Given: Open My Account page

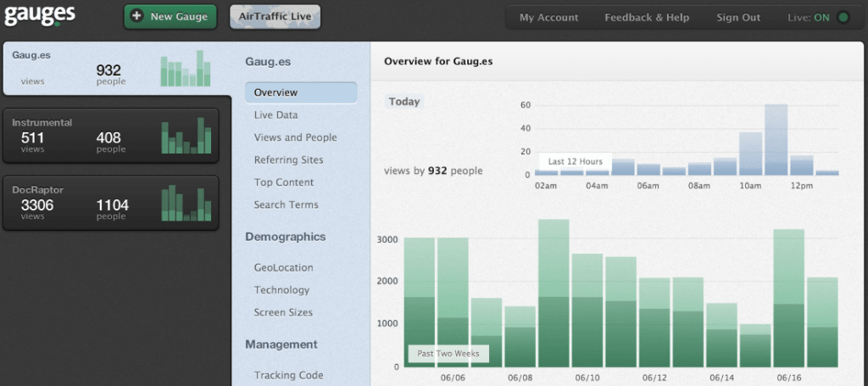Looking at the screenshot, I should pos(548,17).
